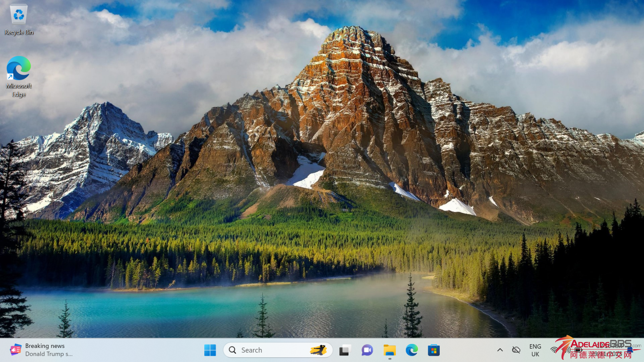Click the notification bell icon

[630, 350]
